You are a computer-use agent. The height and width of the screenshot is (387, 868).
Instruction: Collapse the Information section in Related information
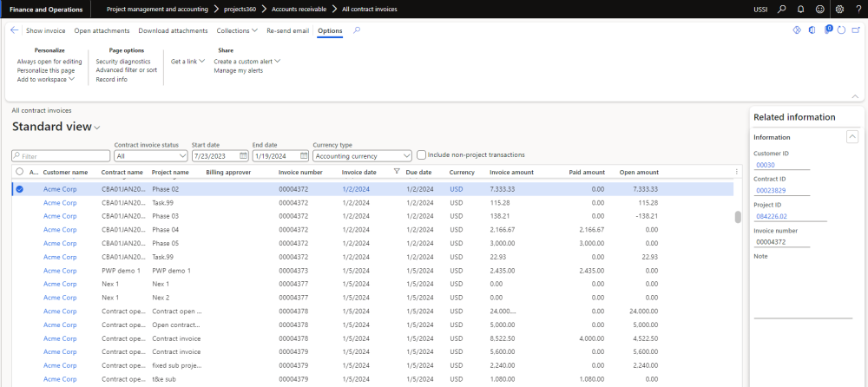coord(852,137)
